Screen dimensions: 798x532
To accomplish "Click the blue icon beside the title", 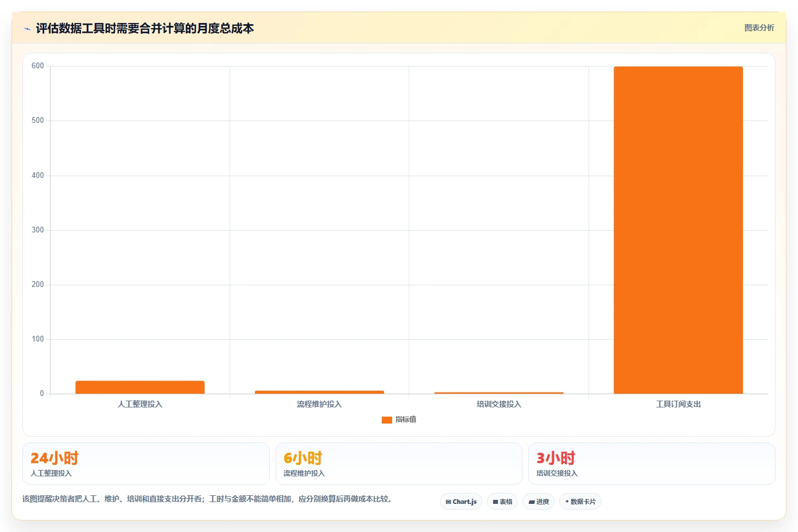I will (x=27, y=29).
